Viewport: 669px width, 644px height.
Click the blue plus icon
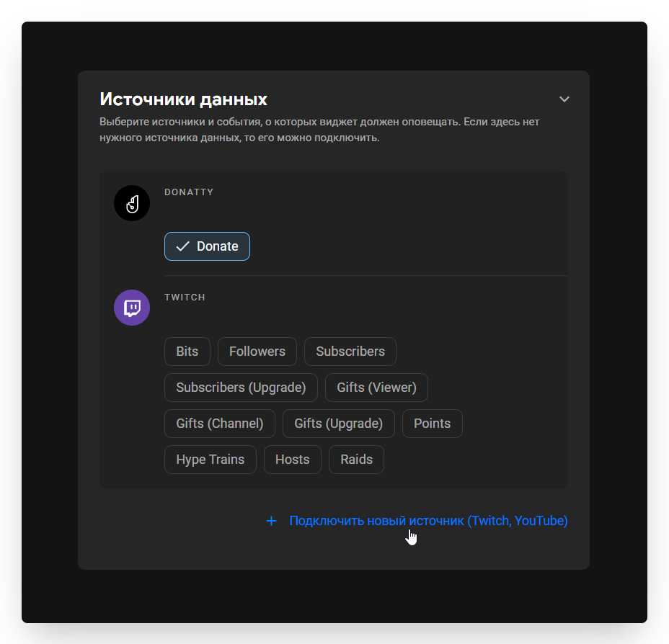(271, 521)
